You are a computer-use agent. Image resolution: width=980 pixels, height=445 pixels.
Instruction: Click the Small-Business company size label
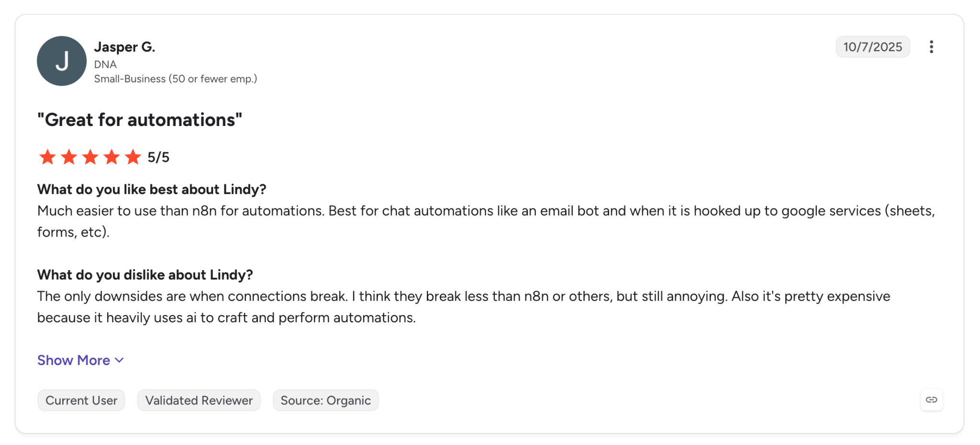tap(176, 79)
